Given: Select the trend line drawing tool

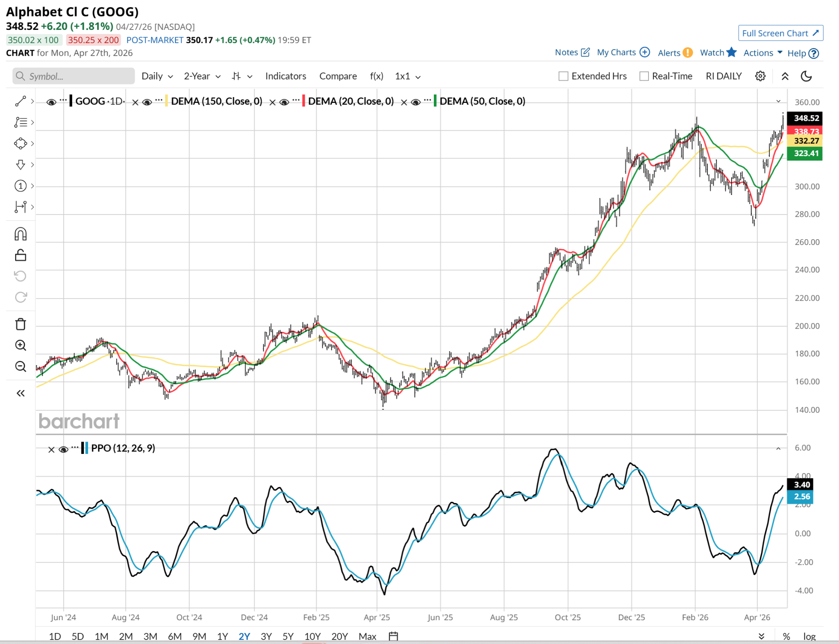Looking at the screenshot, I should point(20,101).
